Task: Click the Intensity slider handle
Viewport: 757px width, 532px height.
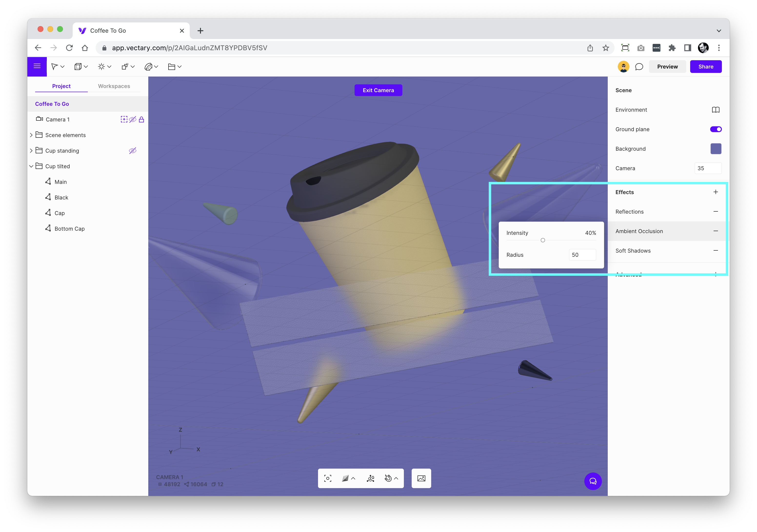Action: pyautogui.click(x=543, y=240)
